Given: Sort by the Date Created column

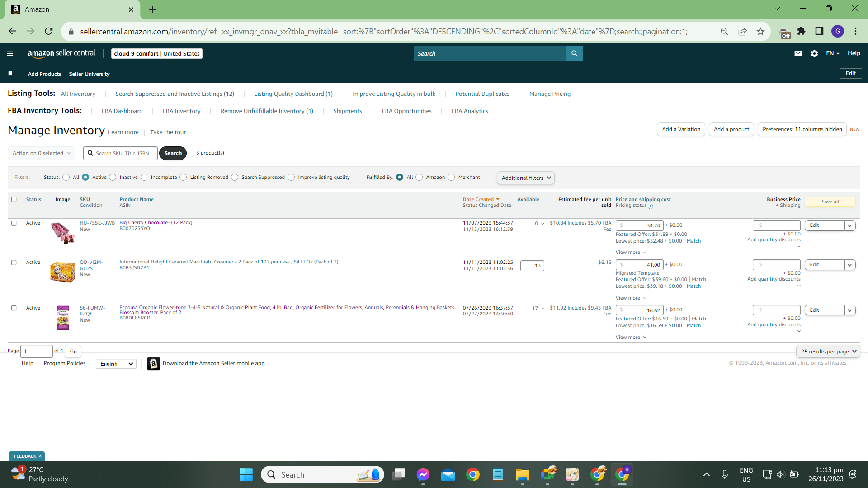Looking at the screenshot, I should [x=481, y=199].
